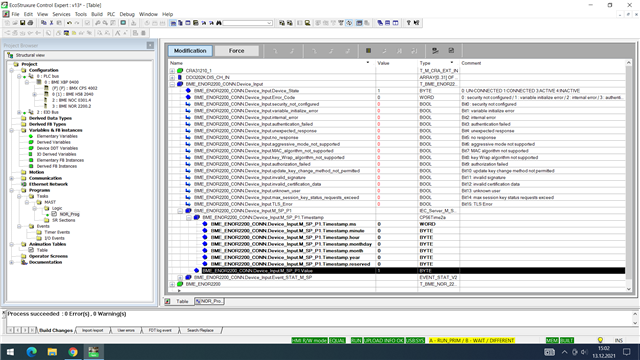Viewport: 640px width, 360px height.
Task: Select the Build Changes output tab
Action: (x=56, y=330)
